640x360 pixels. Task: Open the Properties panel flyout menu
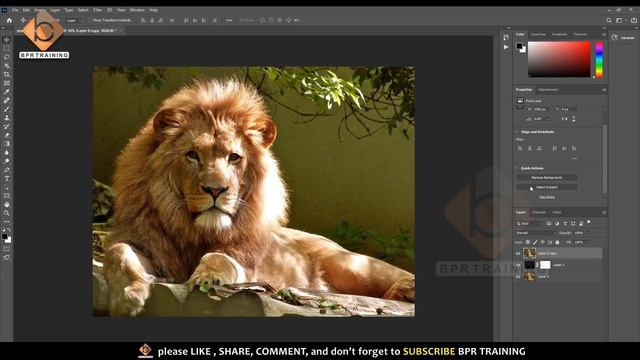pos(604,90)
